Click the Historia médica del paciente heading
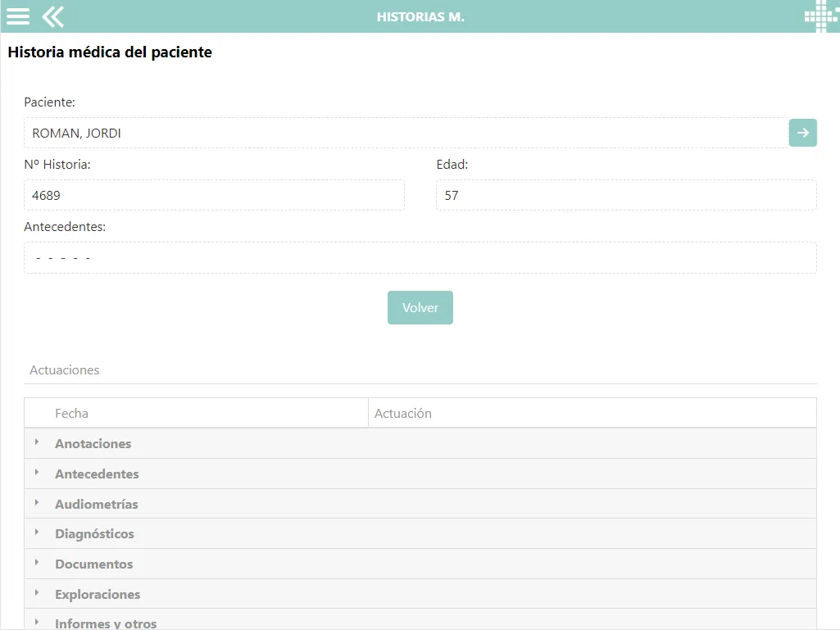Screen dimensions: 840x630 coord(110,52)
